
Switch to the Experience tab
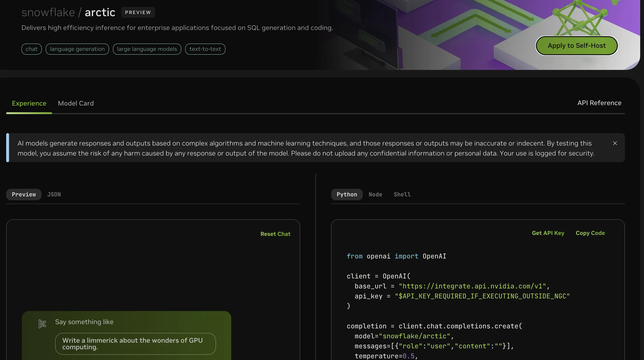(29, 103)
